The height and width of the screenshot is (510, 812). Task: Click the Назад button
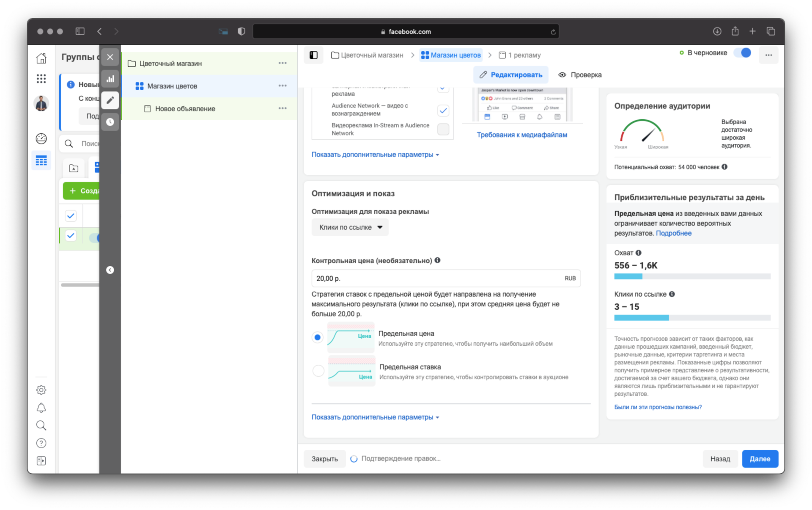pos(720,459)
